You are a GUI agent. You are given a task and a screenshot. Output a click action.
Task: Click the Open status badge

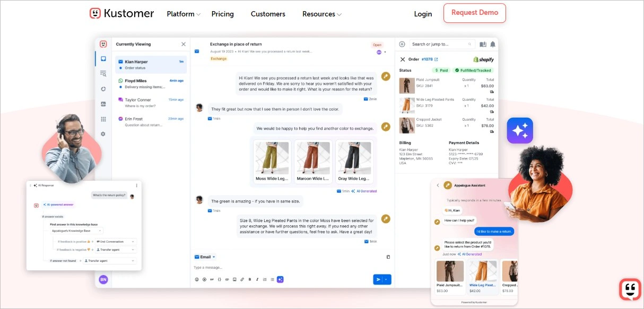tap(377, 45)
